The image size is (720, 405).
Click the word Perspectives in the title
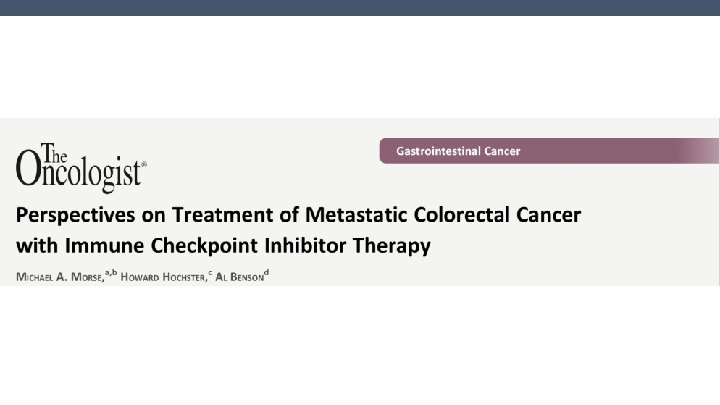tap(69, 216)
